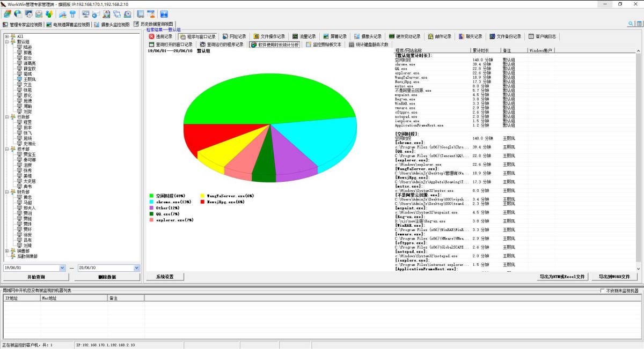Screen dimensions: 644x349
Task: Expand the All tree node
Action: (6, 36)
